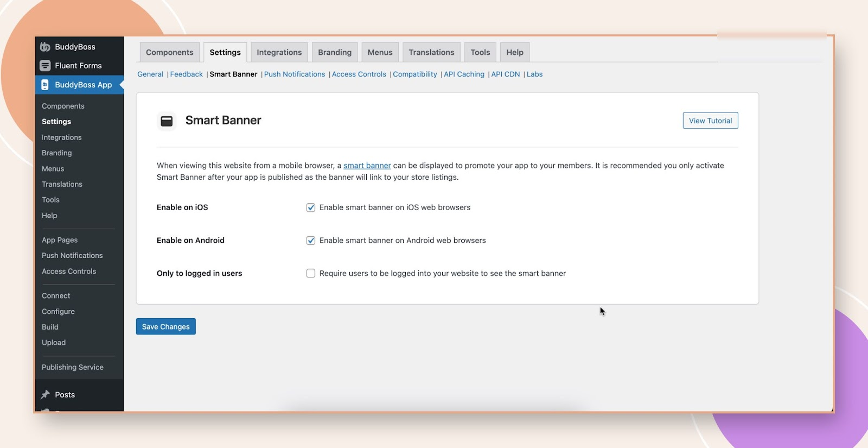Select Branding in sidebar submenu

click(x=57, y=153)
